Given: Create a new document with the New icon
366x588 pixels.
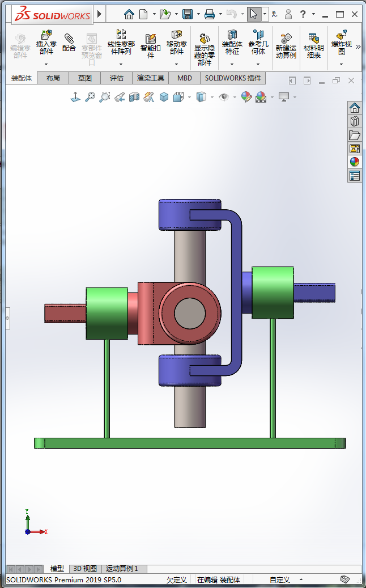Looking at the screenshot, I should [x=143, y=15].
